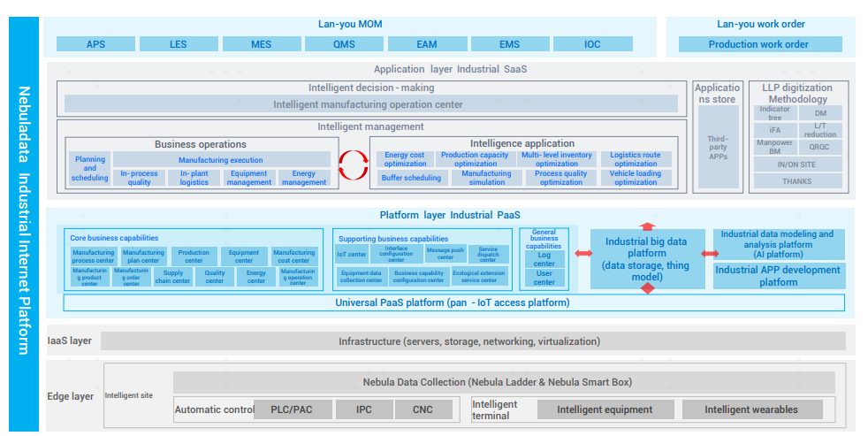Viewport: 868px width, 436px height.
Task: Select the EAM module box
Action: pyautogui.click(x=427, y=44)
